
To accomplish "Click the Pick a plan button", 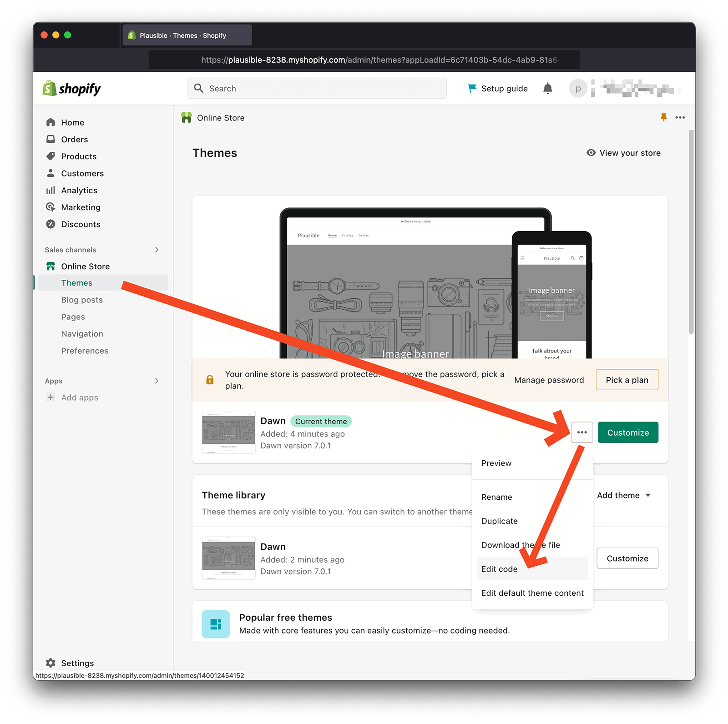I will pos(627,379).
